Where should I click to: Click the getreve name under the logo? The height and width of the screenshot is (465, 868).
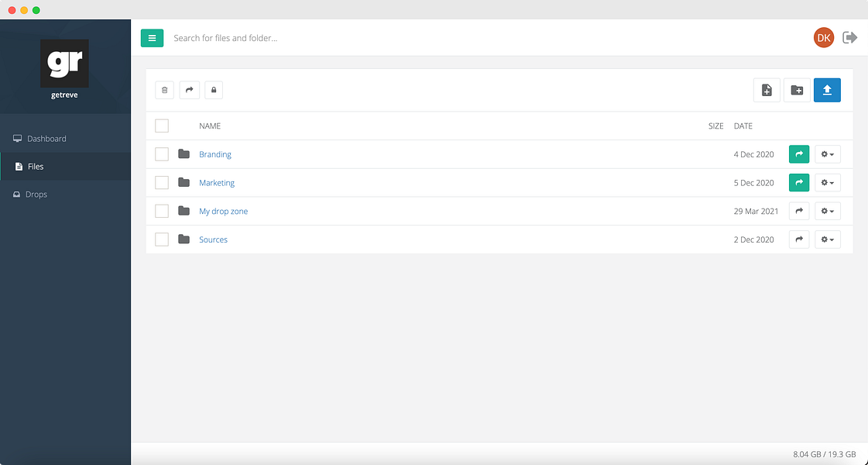coord(65,95)
